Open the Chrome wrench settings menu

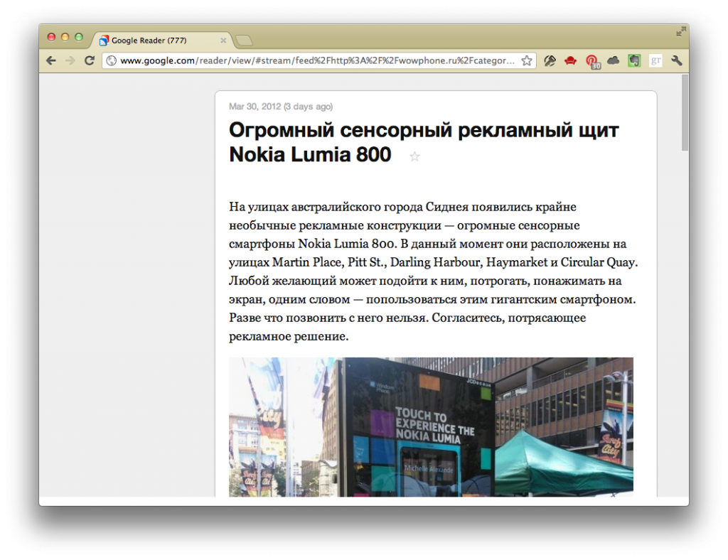[x=677, y=61]
